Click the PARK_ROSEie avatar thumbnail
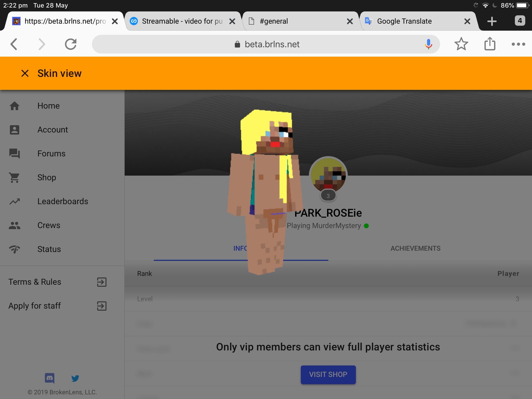This screenshot has width=532, height=399. click(328, 175)
